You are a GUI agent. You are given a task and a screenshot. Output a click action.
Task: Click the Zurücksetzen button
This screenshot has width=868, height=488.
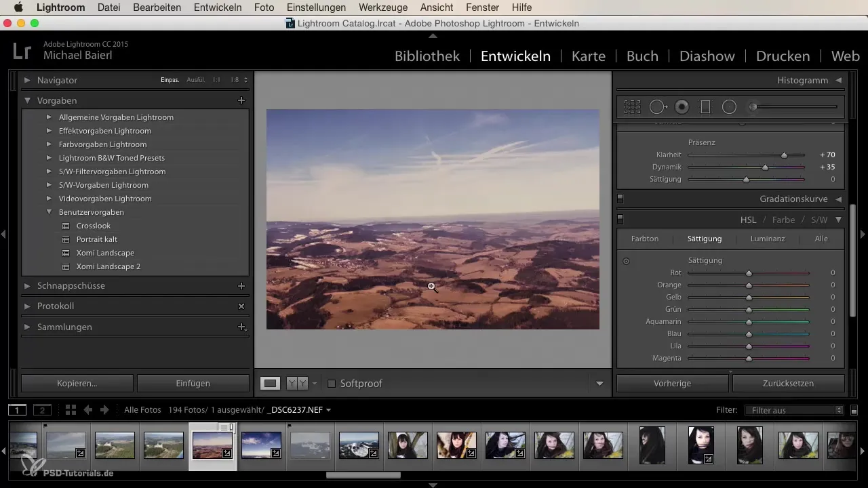click(788, 384)
